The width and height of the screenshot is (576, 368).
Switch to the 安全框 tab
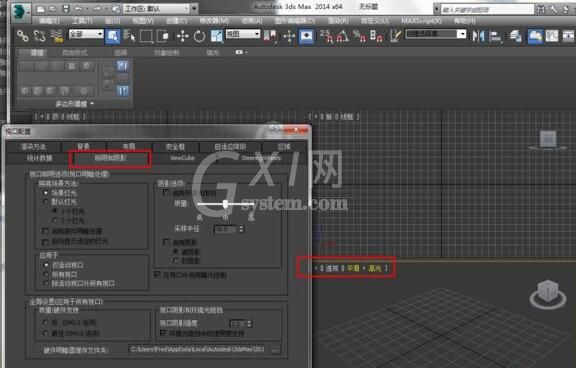pyautogui.click(x=175, y=147)
